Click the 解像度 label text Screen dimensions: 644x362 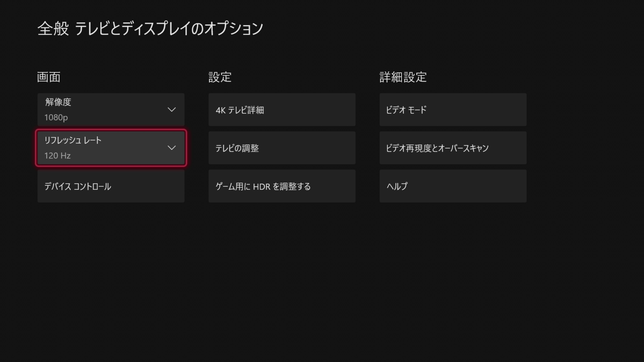[x=58, y=102]
